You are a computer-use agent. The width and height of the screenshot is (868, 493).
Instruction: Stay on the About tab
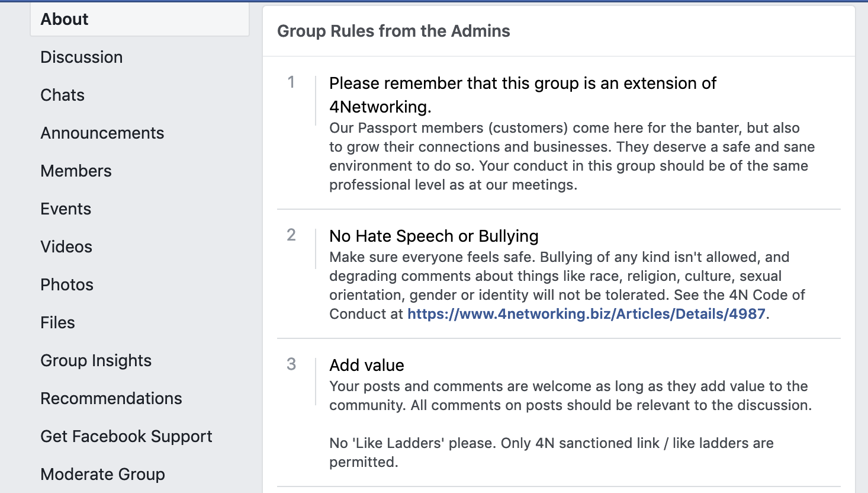(63, 19)
